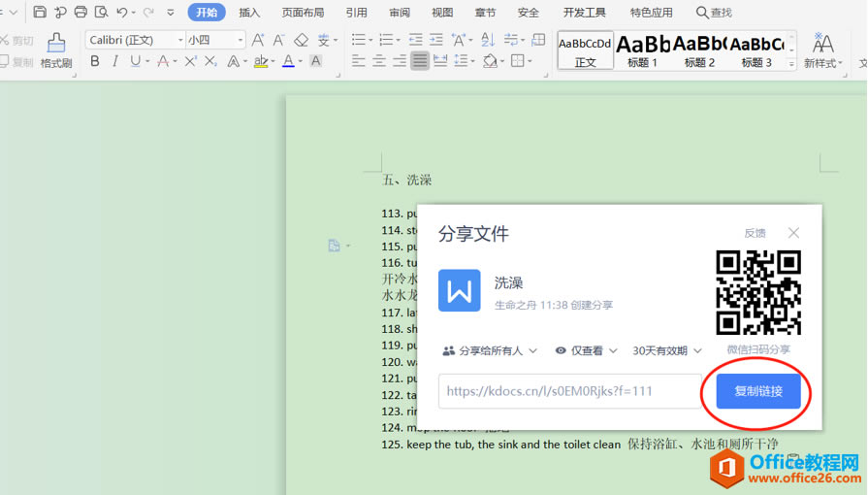Save the document with the floppy icon
The image size is (868, 495).
[x=40, y=12]
